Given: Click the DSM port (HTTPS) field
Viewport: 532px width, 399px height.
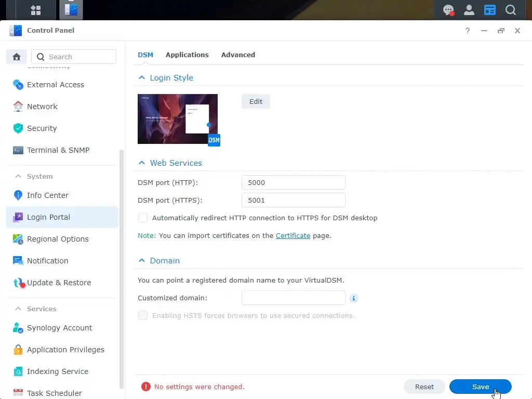Looking at the screenshot, I should (293, 200).
